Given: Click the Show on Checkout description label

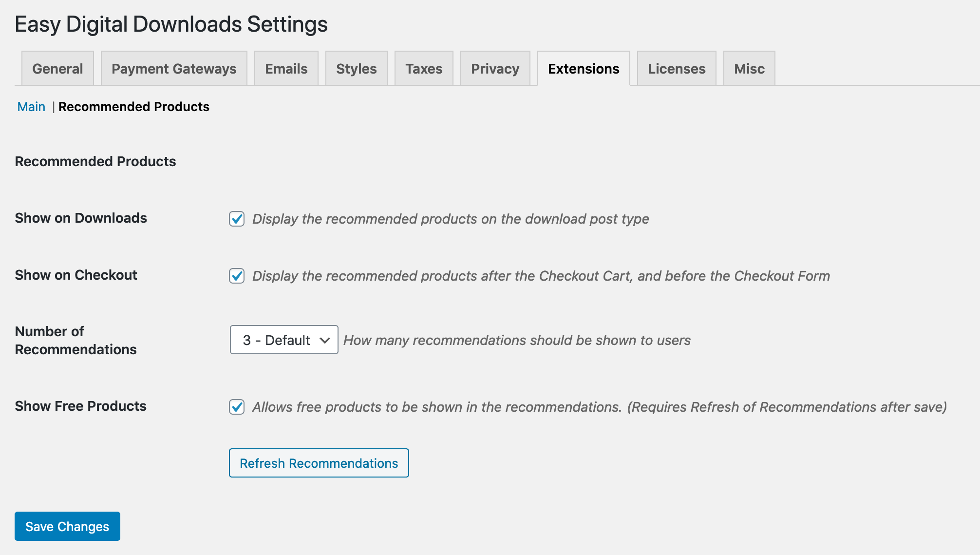Looking at the screenshot, I should (x=541, y=276).
